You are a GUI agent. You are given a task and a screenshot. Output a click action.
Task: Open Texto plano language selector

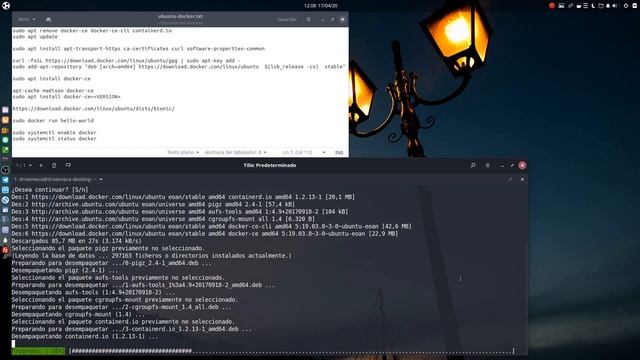click(183, 152)
